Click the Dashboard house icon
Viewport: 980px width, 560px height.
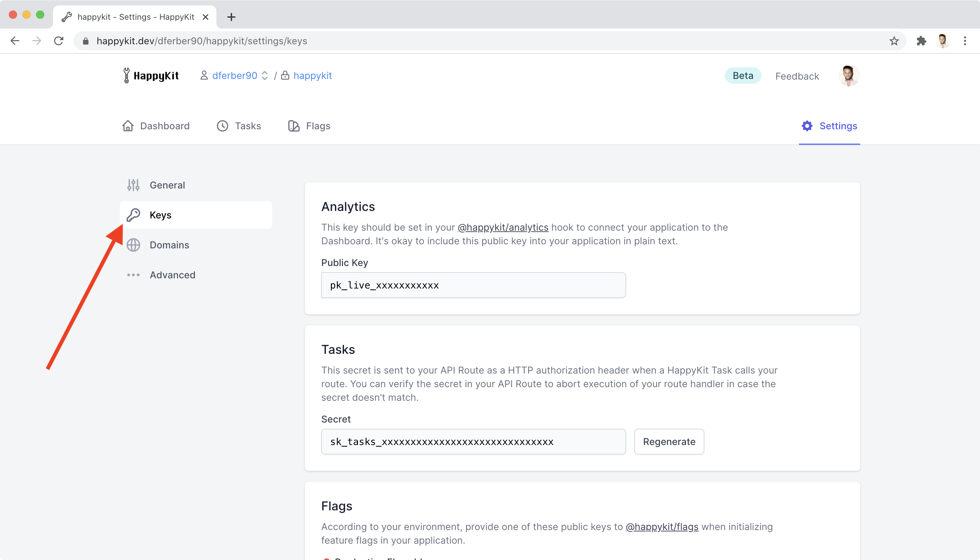click(x=128, y=126)
